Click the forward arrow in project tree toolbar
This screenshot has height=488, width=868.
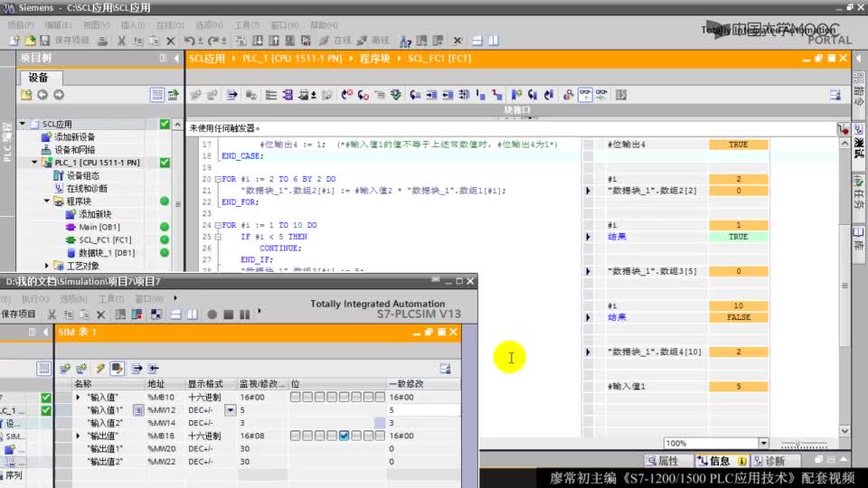click(59, 95)
